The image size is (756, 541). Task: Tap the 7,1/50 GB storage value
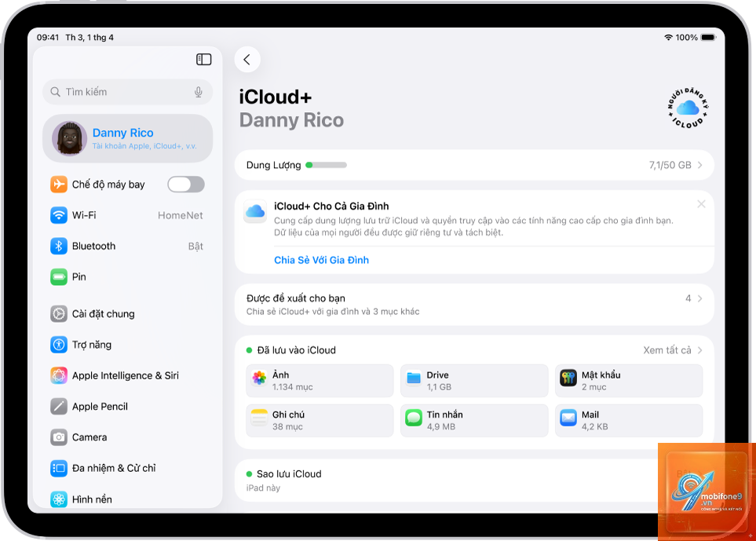[670, 165]
